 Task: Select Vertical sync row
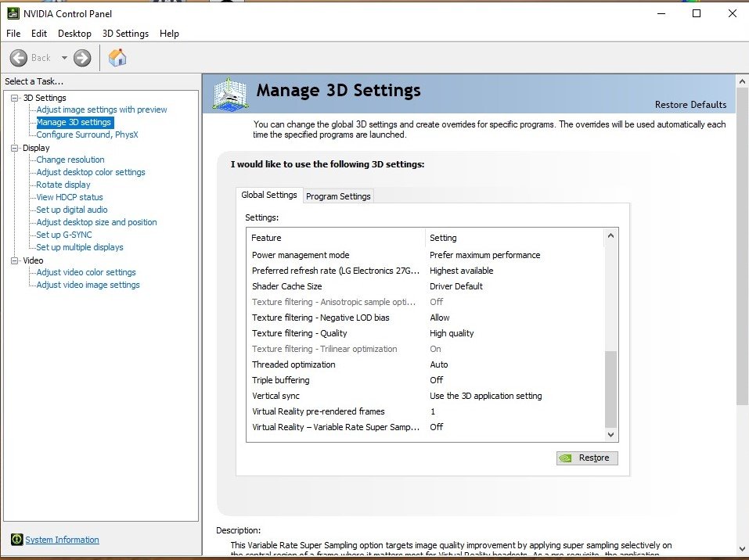point(426,396)
